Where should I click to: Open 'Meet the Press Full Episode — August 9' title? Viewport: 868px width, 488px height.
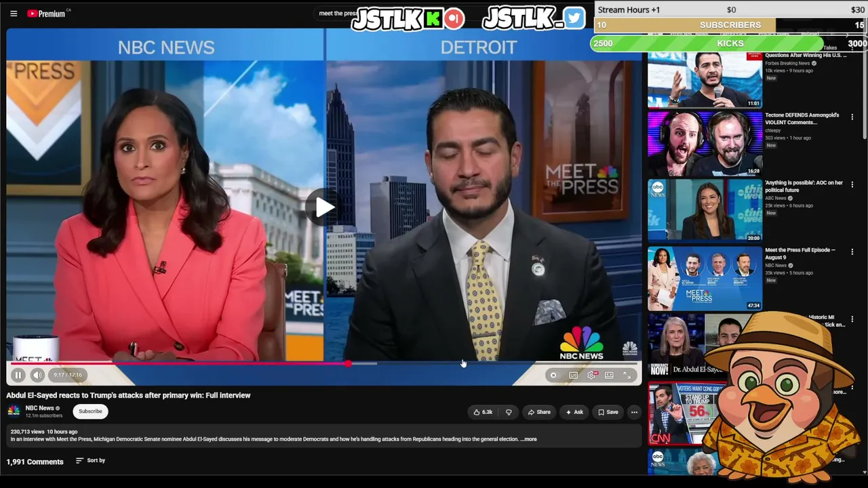point(800,253)
